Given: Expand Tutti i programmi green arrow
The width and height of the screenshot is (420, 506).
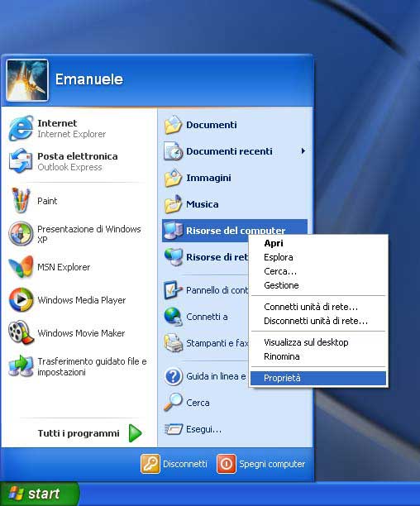Looking at the screenshot, I should 135,433.
